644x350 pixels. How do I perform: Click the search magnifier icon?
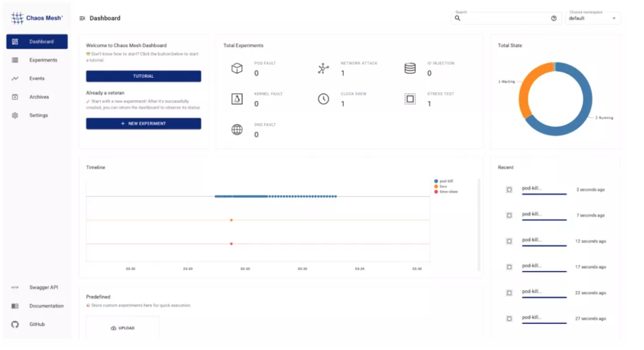point(457,19)
